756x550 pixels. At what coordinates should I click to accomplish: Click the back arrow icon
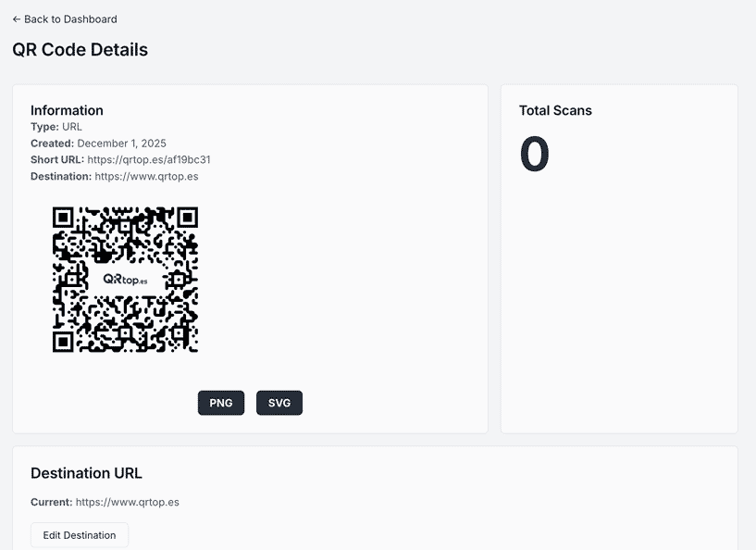click(x=17, y=19)
